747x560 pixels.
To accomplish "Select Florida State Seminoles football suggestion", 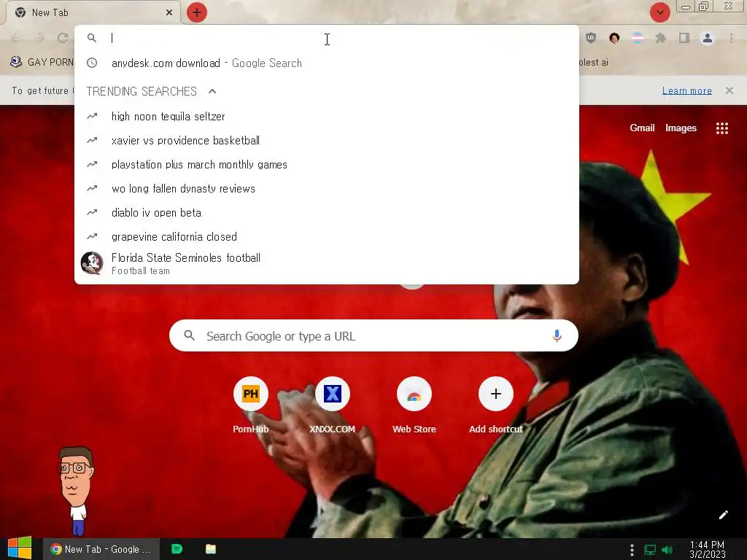I will point(327,263).
